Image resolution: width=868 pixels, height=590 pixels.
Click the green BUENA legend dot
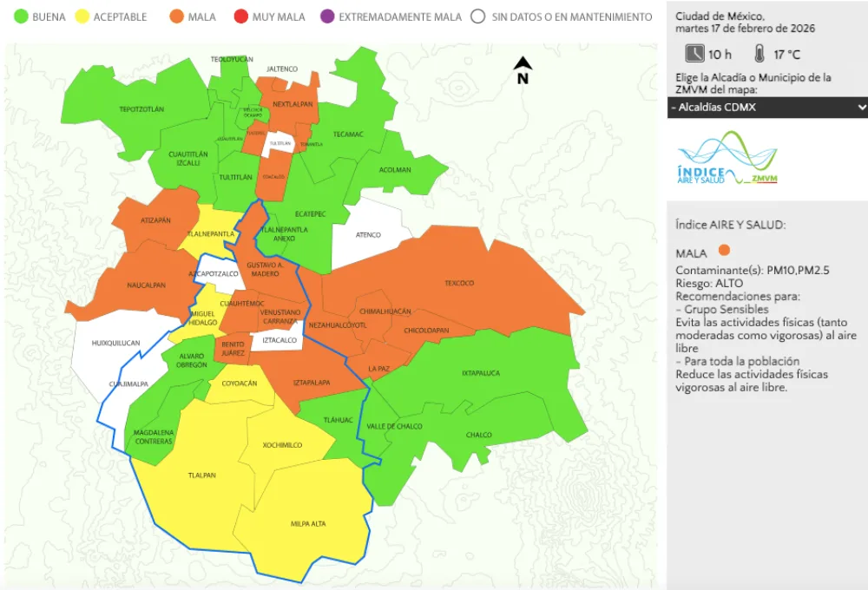click(19, 16)
